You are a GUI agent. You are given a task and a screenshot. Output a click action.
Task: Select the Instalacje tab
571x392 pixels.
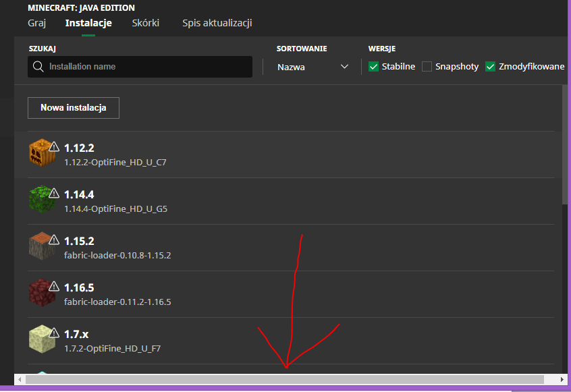pyautogui.click(x=88, y=23)
